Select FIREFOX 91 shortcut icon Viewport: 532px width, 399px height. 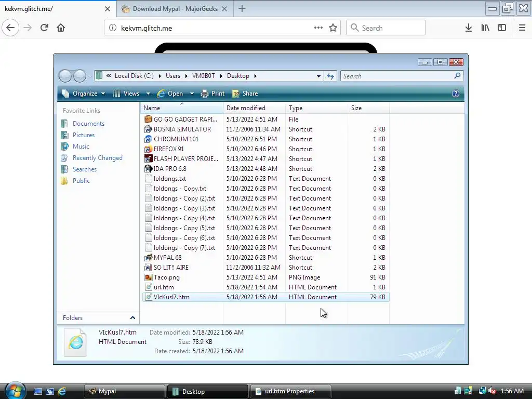(x=148, y=149)
